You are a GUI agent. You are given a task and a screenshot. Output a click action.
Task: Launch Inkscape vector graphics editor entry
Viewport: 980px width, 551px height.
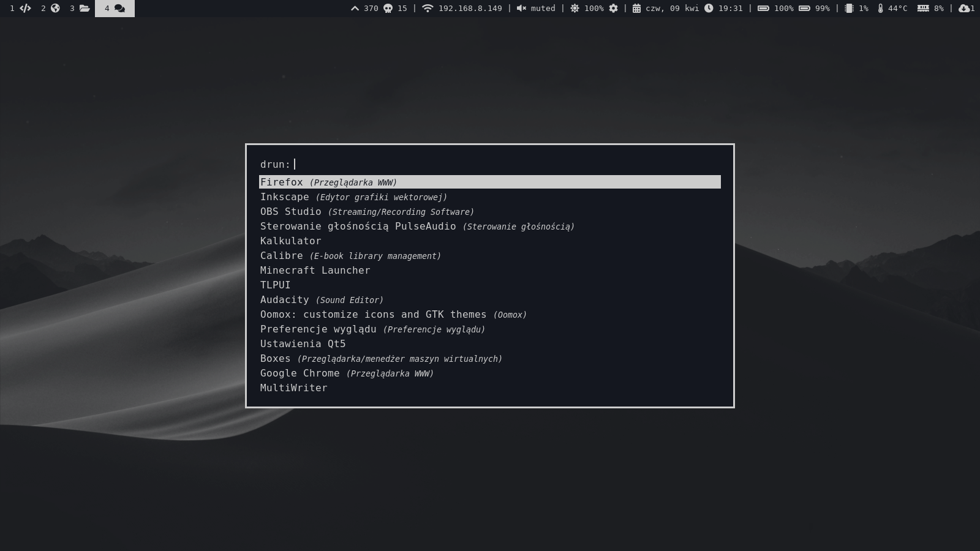[490, 197]
